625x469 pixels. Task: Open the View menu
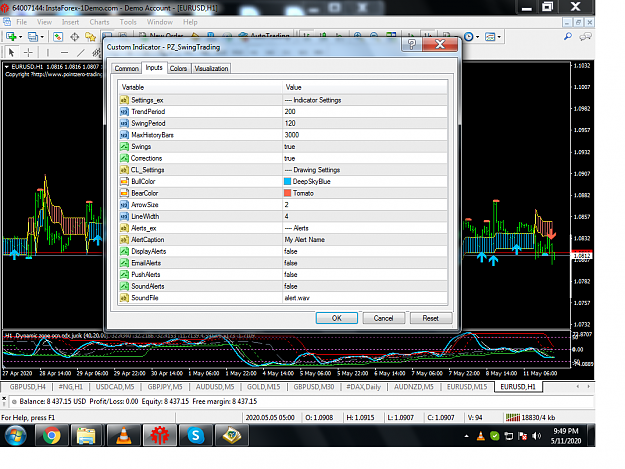coord(44,22)
